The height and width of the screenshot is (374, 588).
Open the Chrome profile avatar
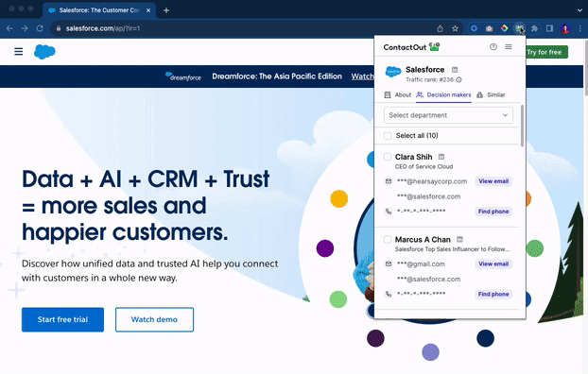pyautogui.click(x=565, y=28)
